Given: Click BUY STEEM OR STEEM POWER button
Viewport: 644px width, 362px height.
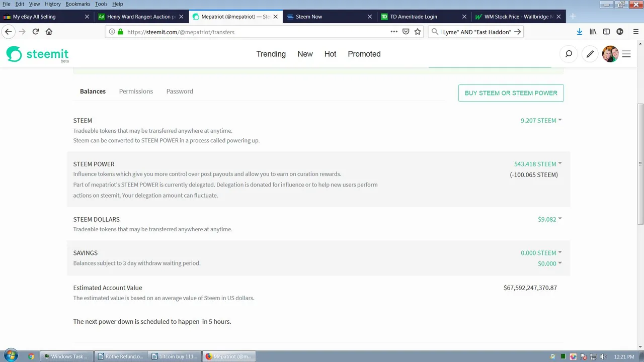Looking at the screenshot, I should pyautogui.click(x=511, y=93).
